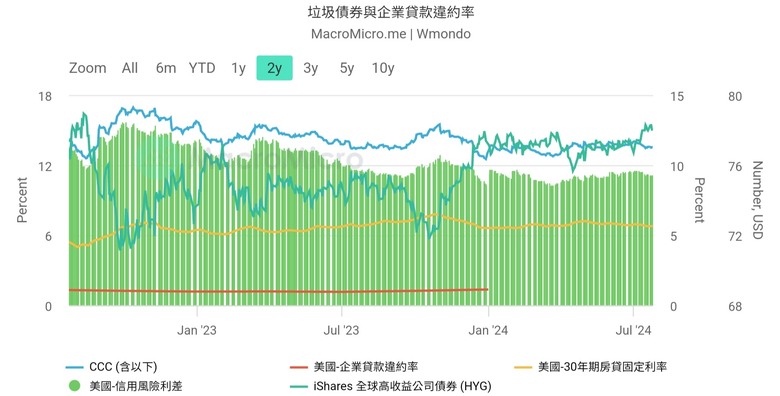This screenshot has width=780, height=396.
Task: Change the range to 5y
Action: click(x=347, y=68)
